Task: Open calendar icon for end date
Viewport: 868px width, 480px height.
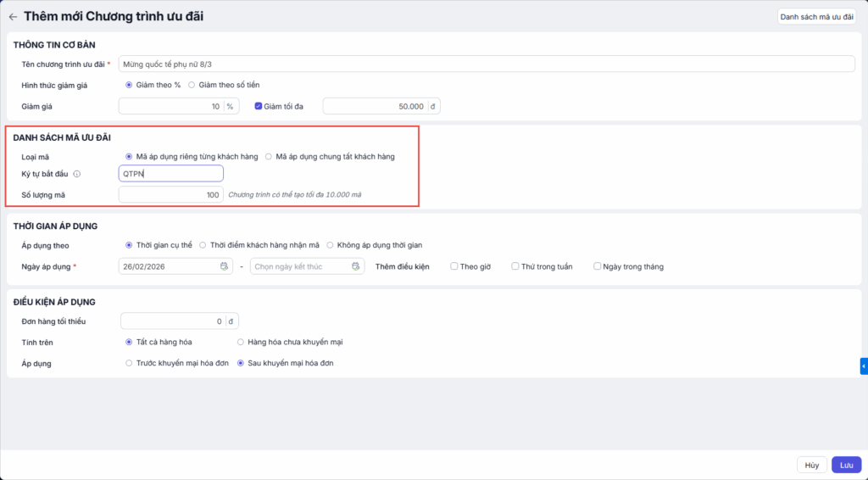Action: (x=357, y=266)
